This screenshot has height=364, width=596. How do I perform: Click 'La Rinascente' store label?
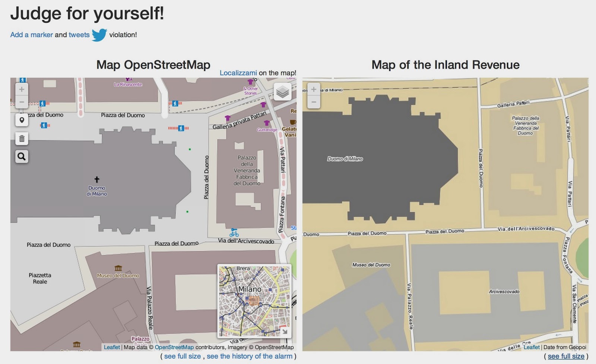[x=128, y=85]
